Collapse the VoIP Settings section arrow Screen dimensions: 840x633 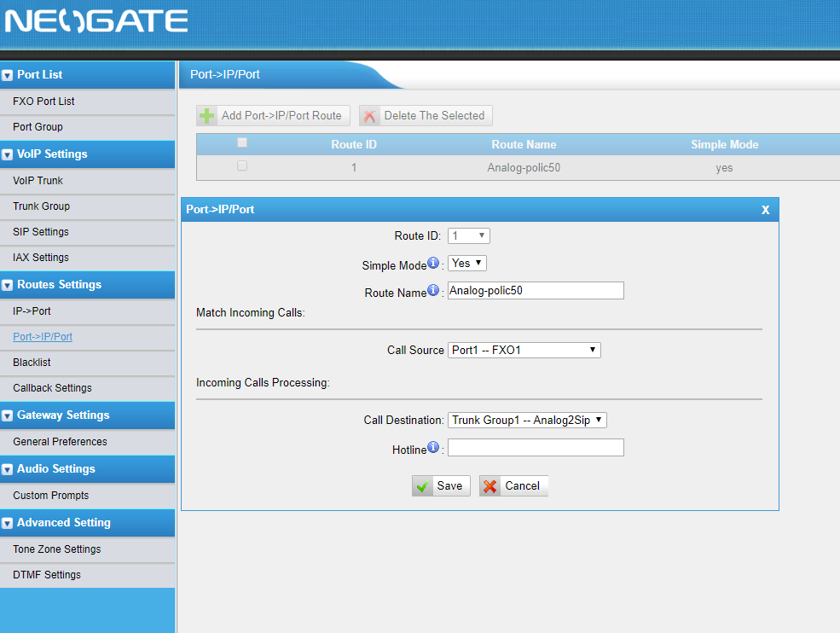pyautogui.click(x=8, y=154)
